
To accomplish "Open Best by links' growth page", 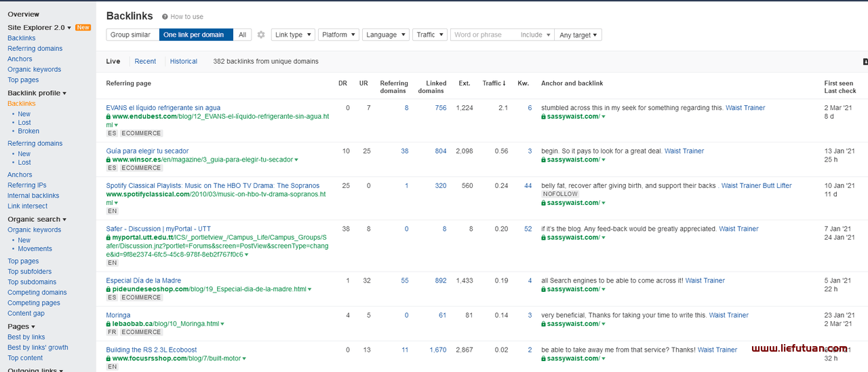I will [38, 348].
